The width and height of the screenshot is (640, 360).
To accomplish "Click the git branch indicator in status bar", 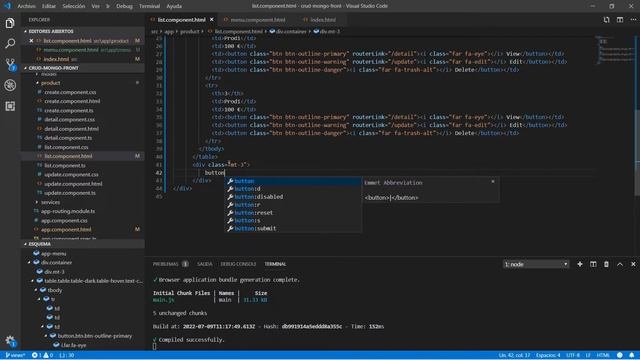I will click(15, 355).
